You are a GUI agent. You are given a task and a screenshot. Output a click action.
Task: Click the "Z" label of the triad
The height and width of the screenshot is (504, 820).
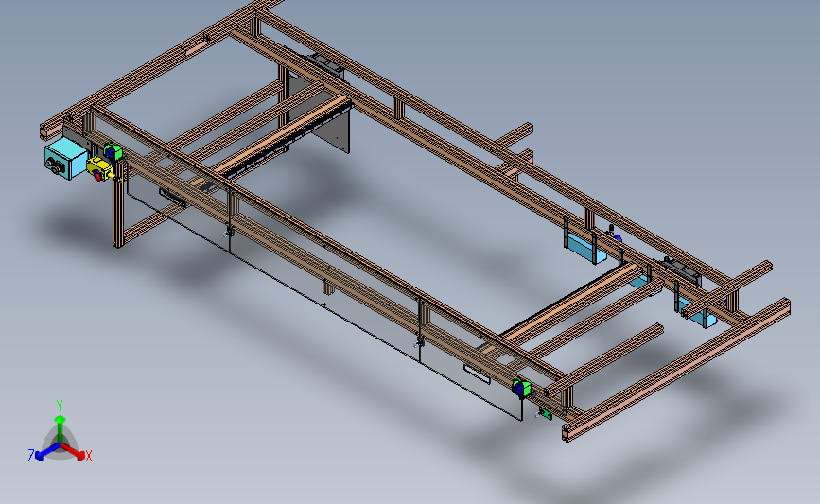(x=31, y=456)
